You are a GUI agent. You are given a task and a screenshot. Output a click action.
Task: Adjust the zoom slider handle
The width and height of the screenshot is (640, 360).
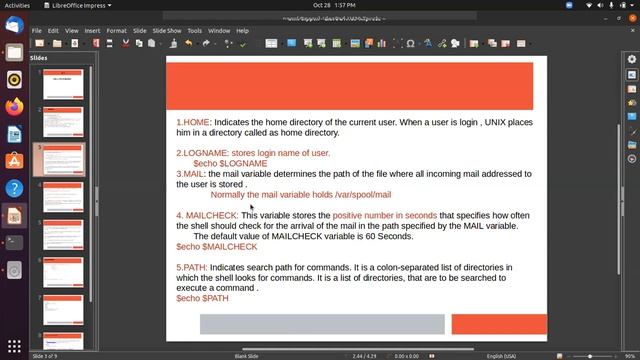(590, 356)
